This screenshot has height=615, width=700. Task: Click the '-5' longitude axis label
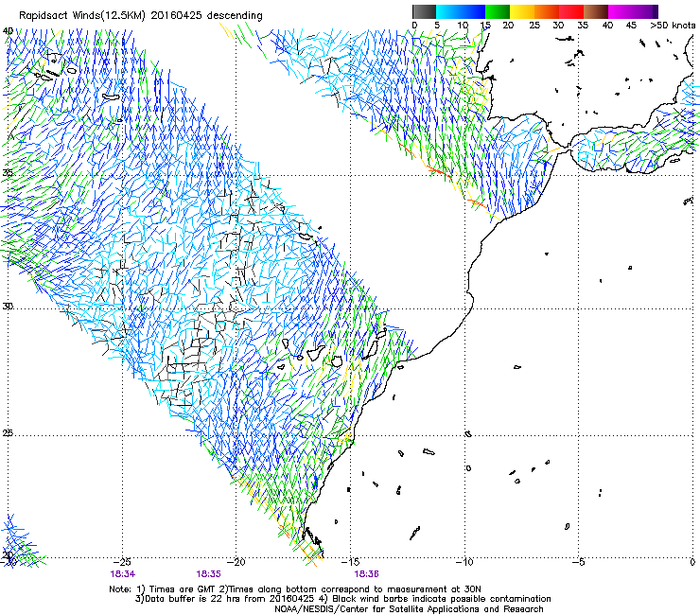click(x=578, y=562)
